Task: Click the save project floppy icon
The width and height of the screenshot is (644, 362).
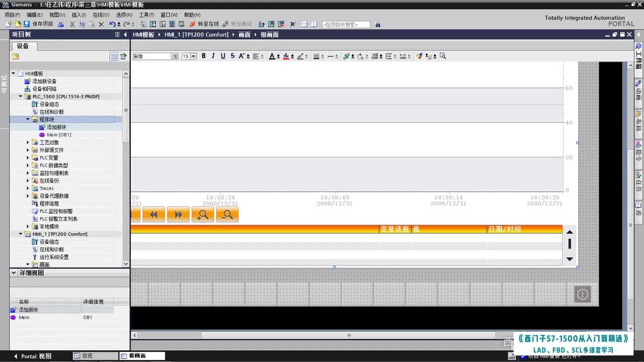Action: point(26,24)
